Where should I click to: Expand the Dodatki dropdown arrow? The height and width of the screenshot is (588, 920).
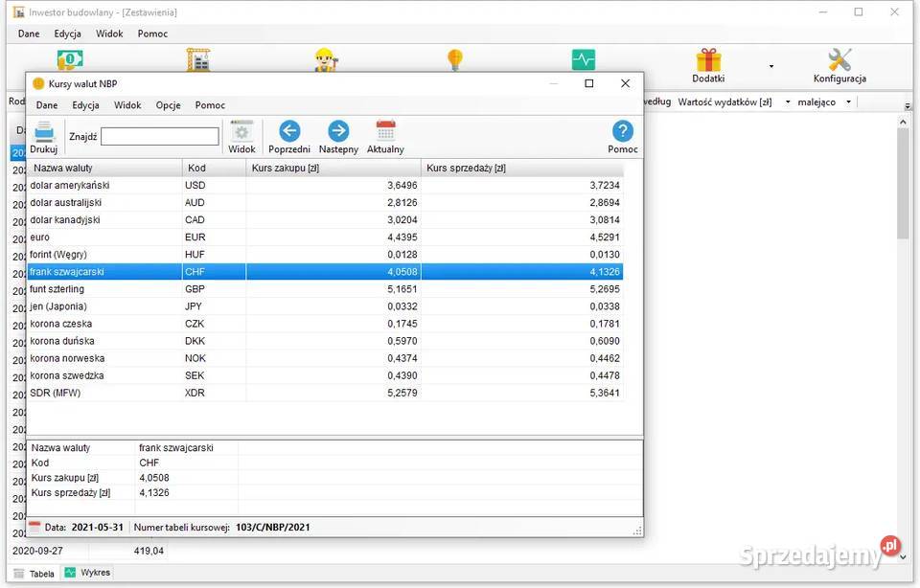[x=771, y=67]
